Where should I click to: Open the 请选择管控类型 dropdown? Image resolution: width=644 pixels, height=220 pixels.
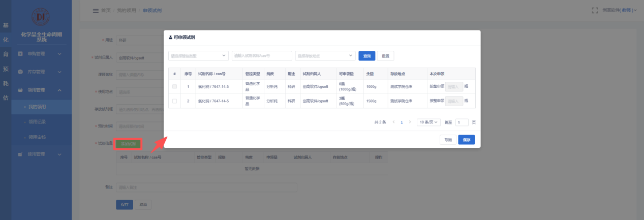click(198, 56)
